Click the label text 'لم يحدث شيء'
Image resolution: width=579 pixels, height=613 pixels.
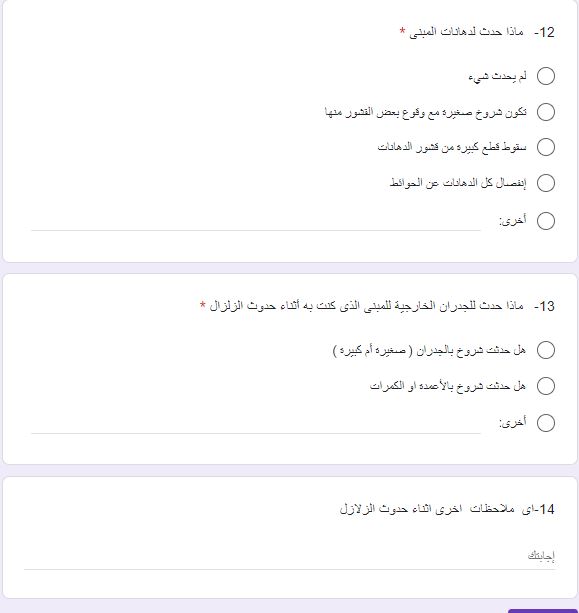click(x=497, y=76)
